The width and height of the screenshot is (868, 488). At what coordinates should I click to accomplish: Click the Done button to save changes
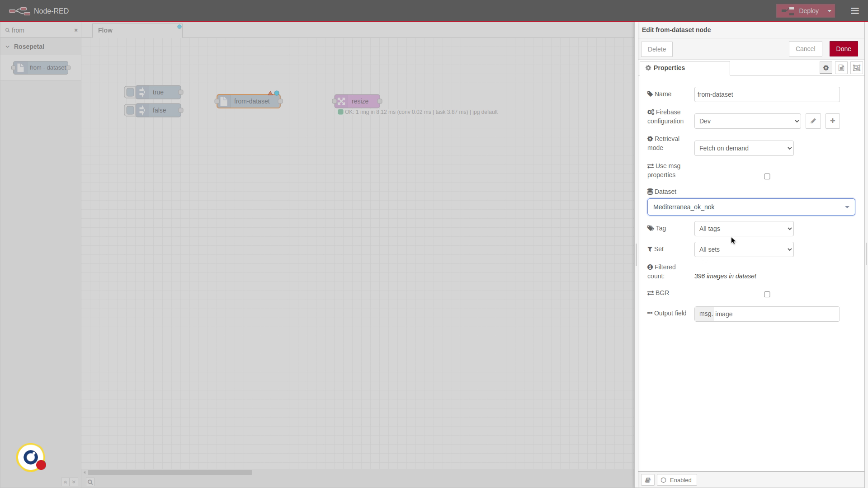pyautogui.click(x=844, y=49)
